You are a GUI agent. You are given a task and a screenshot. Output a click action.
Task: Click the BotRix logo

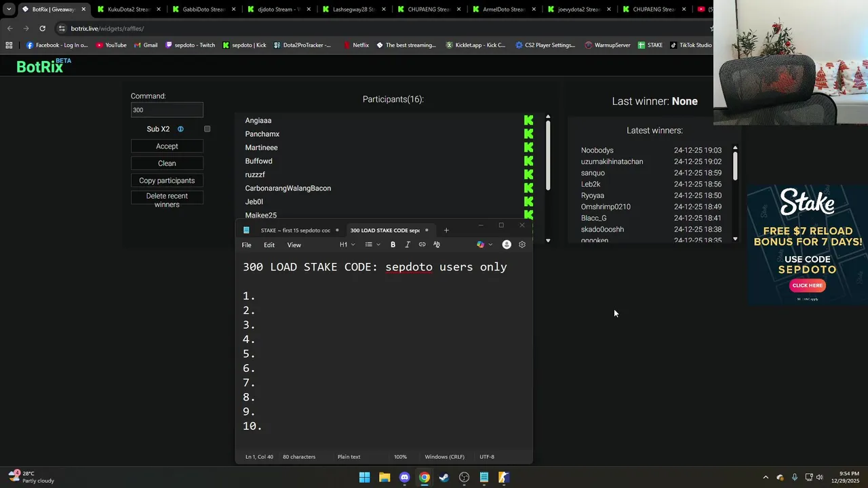43,66
